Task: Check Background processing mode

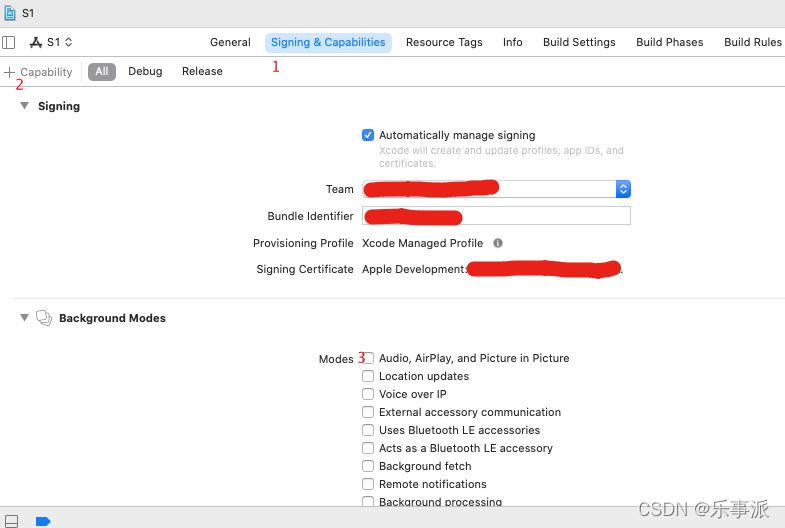Action: click(368, 501)
